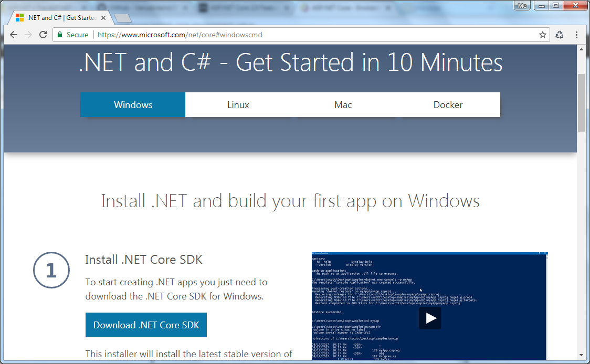590x364 pixels.
Task: Click the terminal video thumbnail
Action: tap(429, 306)
